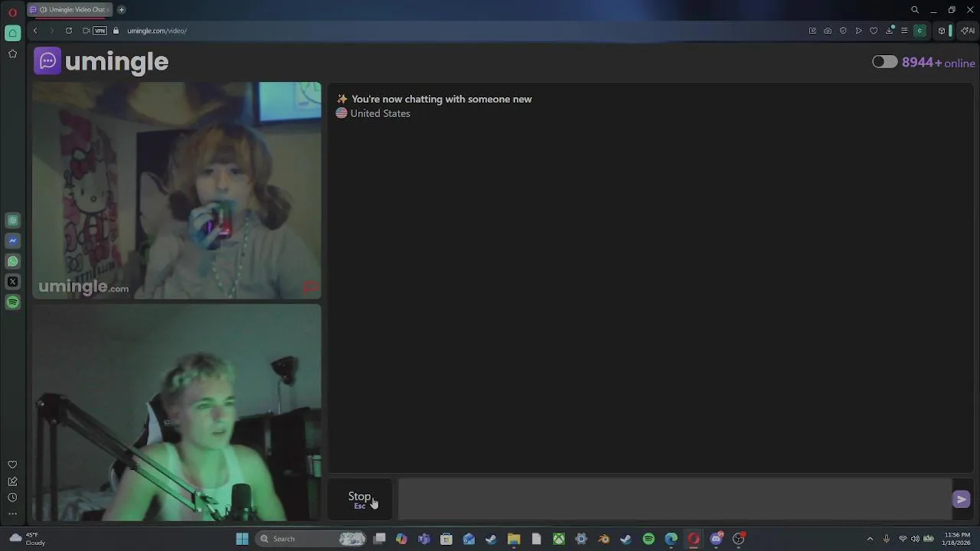Click the umingle logo
Viewport: 980px width, 551px height.
point(101,61)
